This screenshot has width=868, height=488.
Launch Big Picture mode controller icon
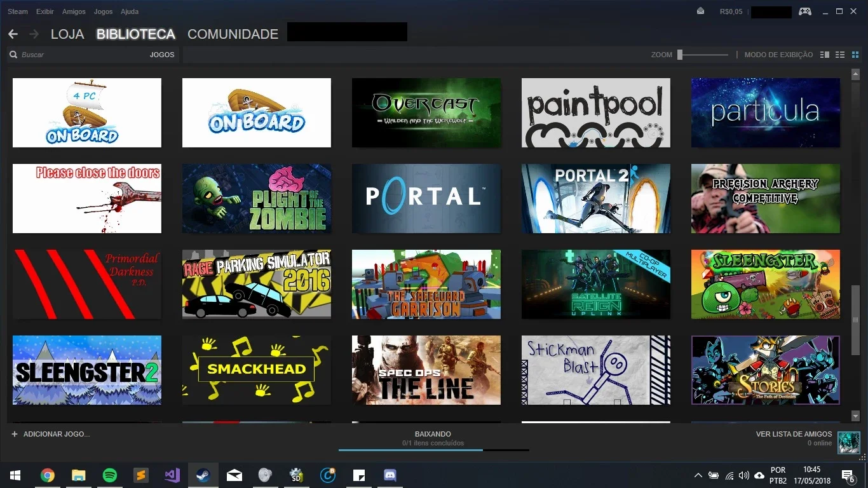point(805,11)
